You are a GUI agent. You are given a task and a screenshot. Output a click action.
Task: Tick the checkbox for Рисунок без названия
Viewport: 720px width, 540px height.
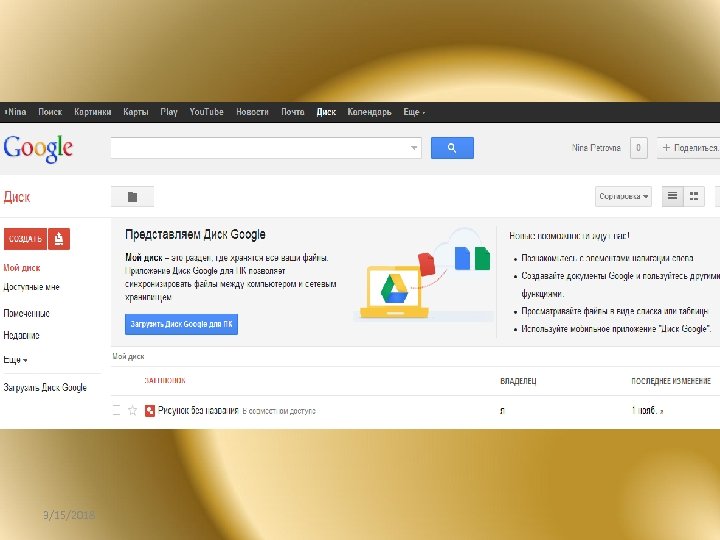[116, 410]
